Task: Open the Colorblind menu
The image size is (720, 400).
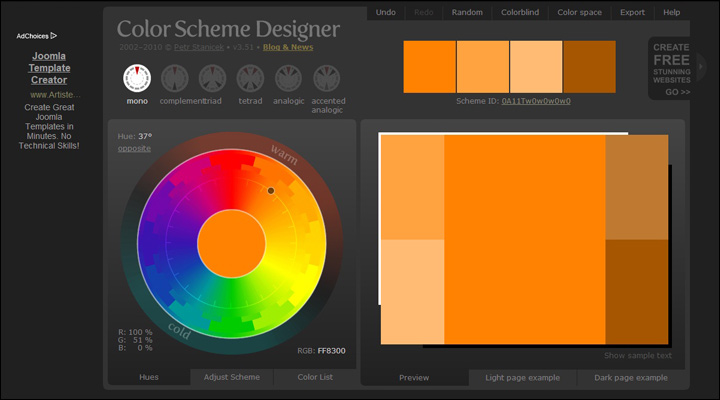Action: pos(519,13)
